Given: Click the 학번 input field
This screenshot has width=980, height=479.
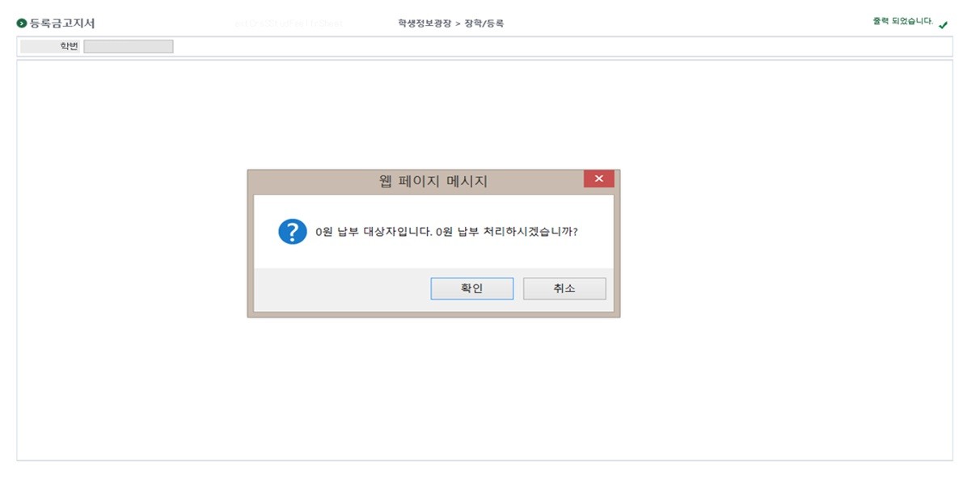Looking at the screenshot, I should pos(127,46).
